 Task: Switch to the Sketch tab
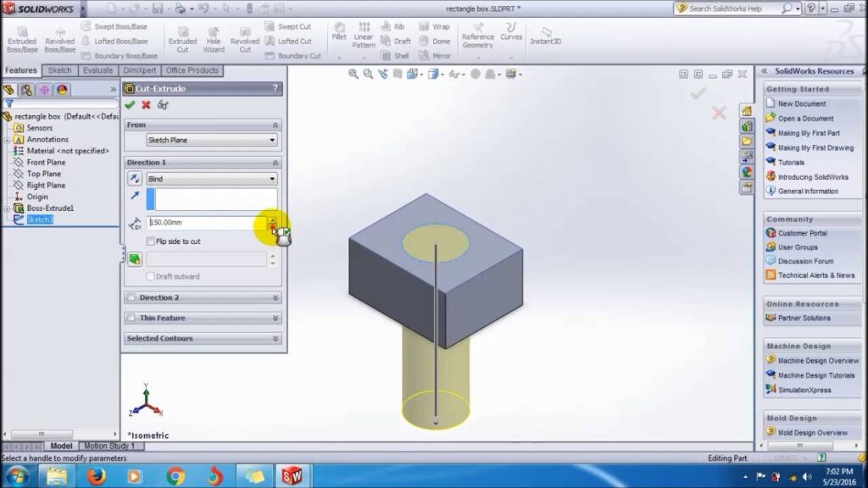coord(60,70)
